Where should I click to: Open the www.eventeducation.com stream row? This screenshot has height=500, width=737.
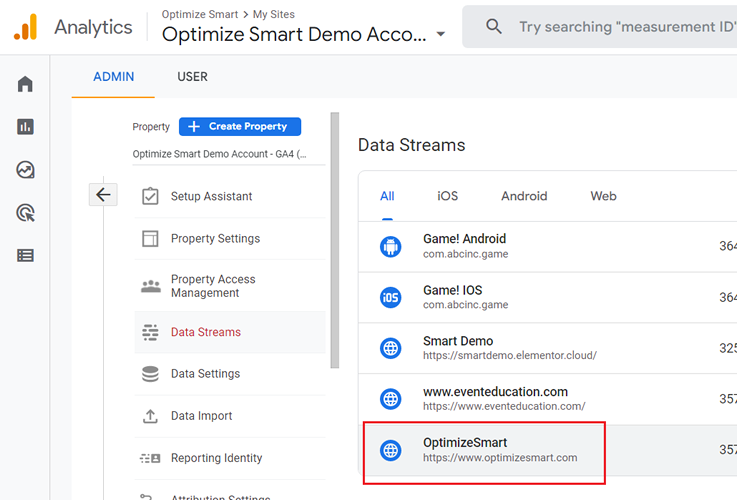tap(548, 399)
